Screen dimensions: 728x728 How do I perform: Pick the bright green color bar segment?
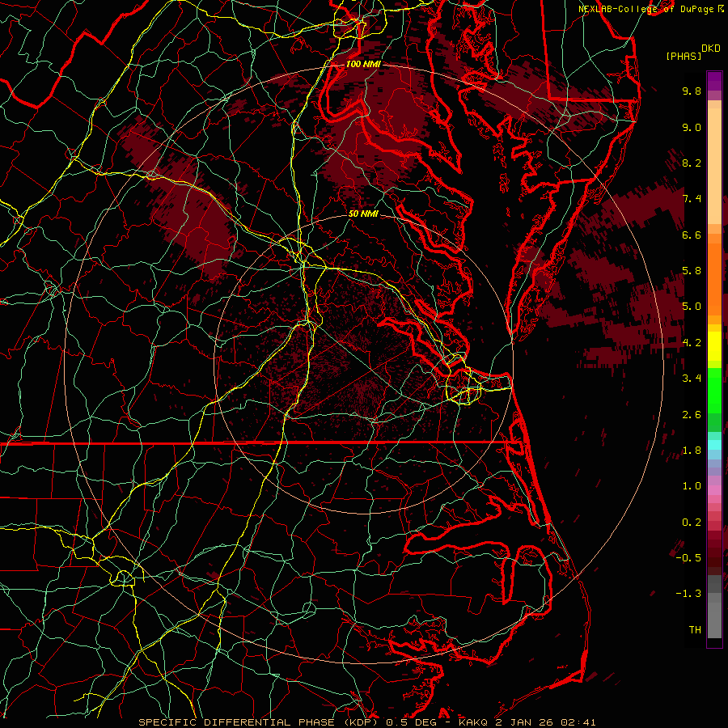point(714,392)
